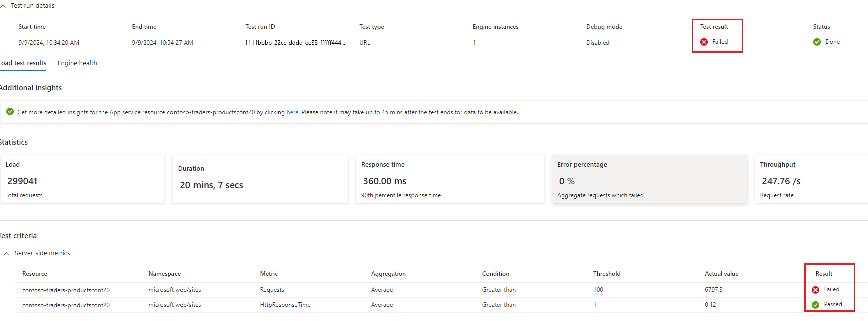Click the Throughput statistics card
This screenshot has width=868, height=321.
(811, 179)
